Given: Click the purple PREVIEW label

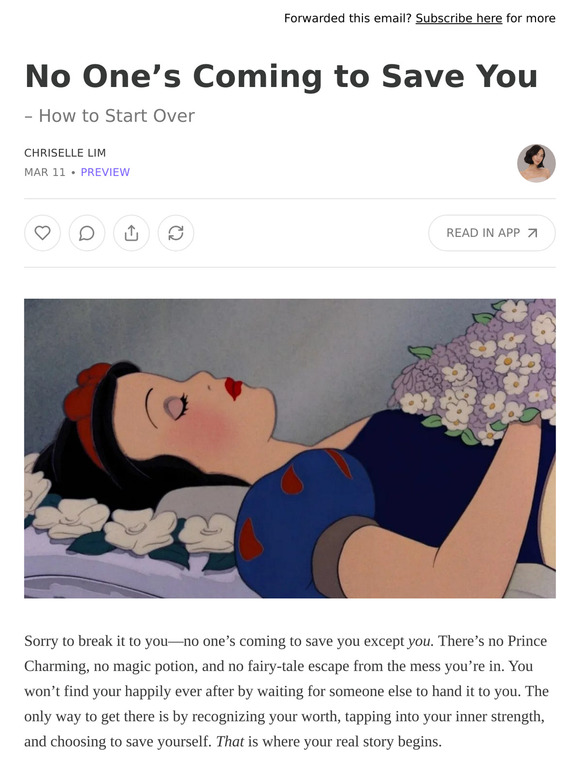Looking at the screenshot, I should (x=105, y=172).
